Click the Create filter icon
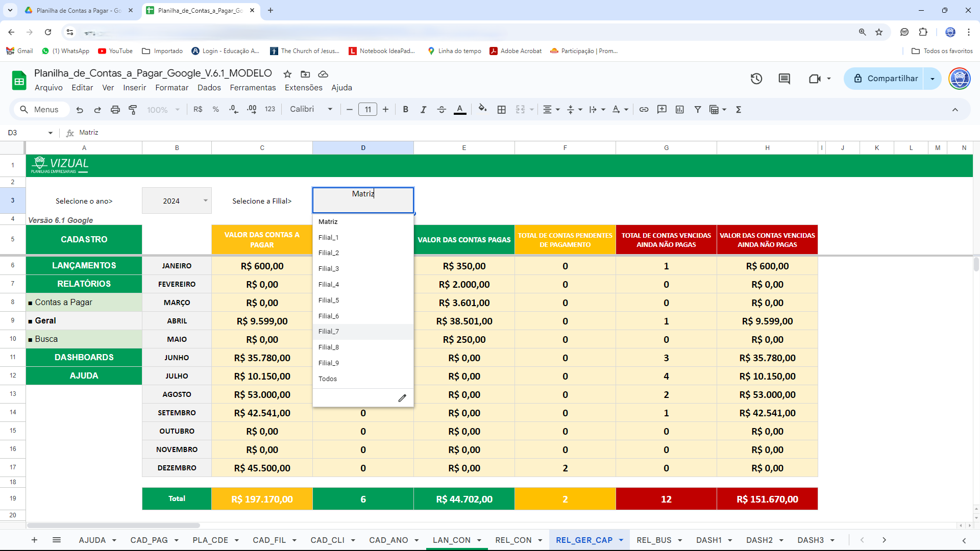This screenshot has width=980, height=551. point(697,110)
